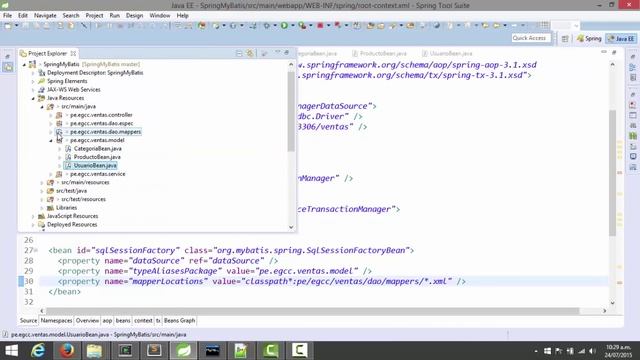Toggle Link with Editor in Project Explorer
Viewport: 640px width, 360px height.
pyautogui.click(x=250, y=53)
